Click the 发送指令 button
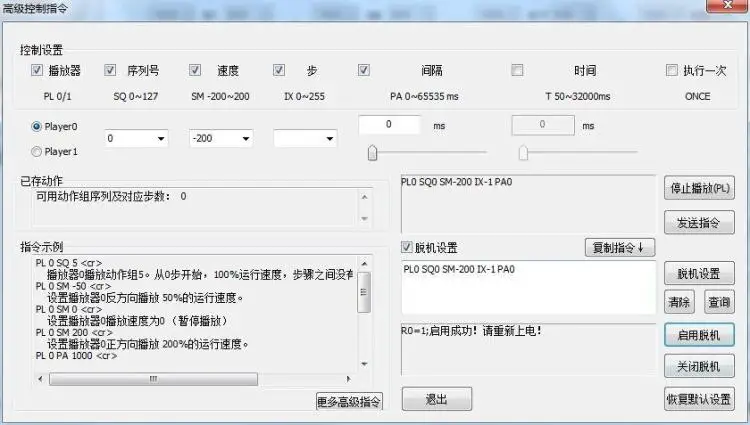The height and width of the screenshot is (425, 750). click(699, 222)
